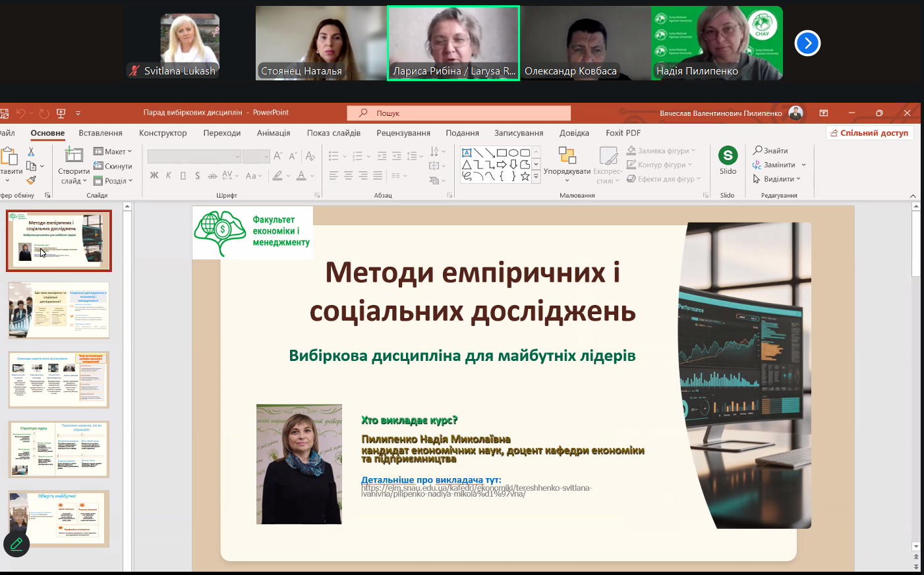Viewport: 924px width, 575px height.
Task: Open the Aa change case dropdown
Action: click(x=253, y=176)
